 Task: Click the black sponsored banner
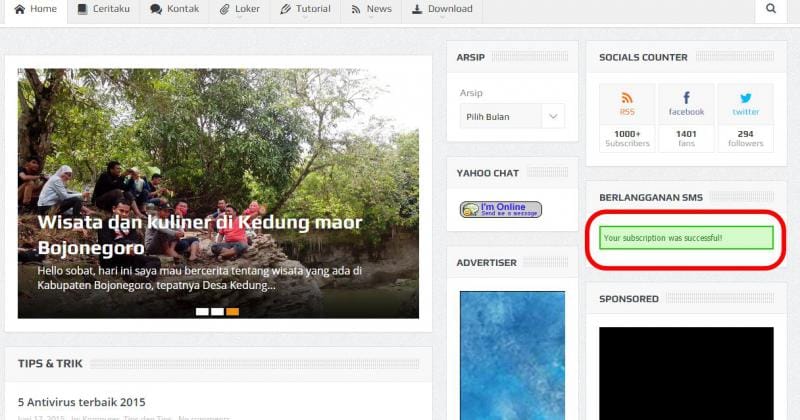coord(686,374)
